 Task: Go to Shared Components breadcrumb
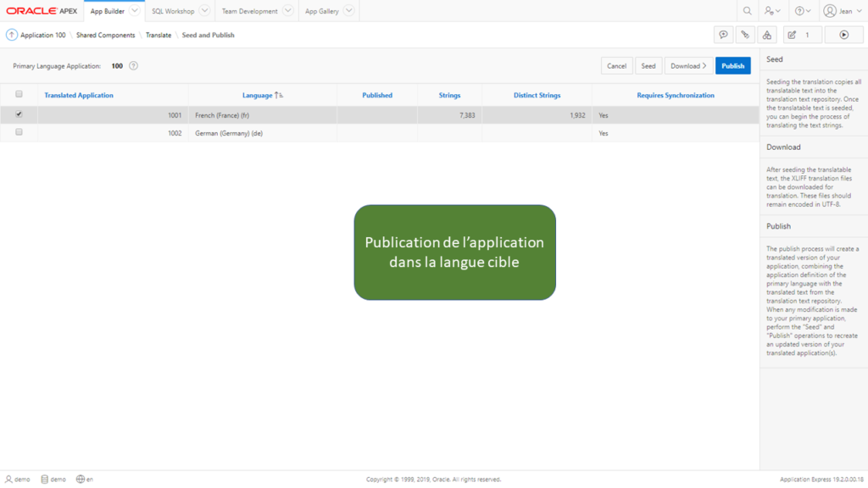(106, 35)
